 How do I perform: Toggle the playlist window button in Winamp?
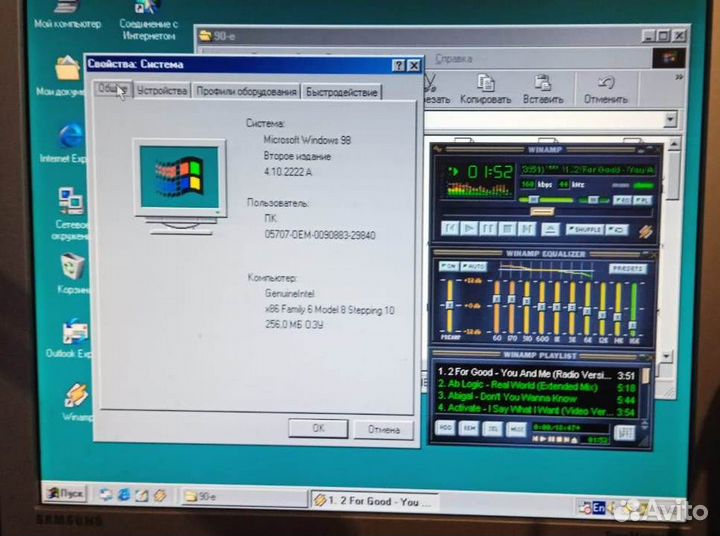point(642,200)
